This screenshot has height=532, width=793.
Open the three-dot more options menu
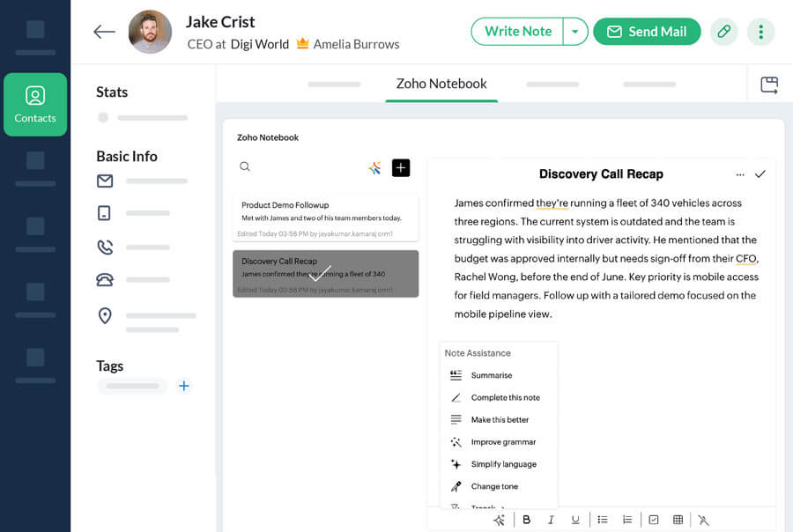[760, 32]
